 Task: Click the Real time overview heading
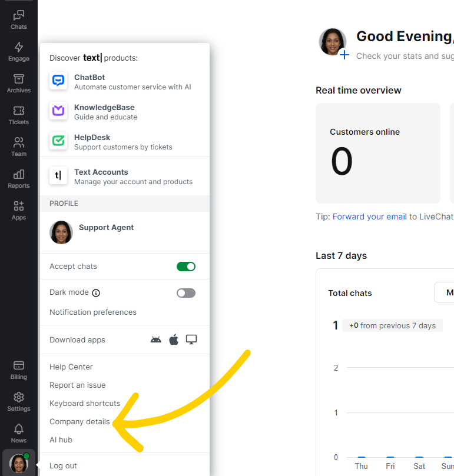(358, 90)
